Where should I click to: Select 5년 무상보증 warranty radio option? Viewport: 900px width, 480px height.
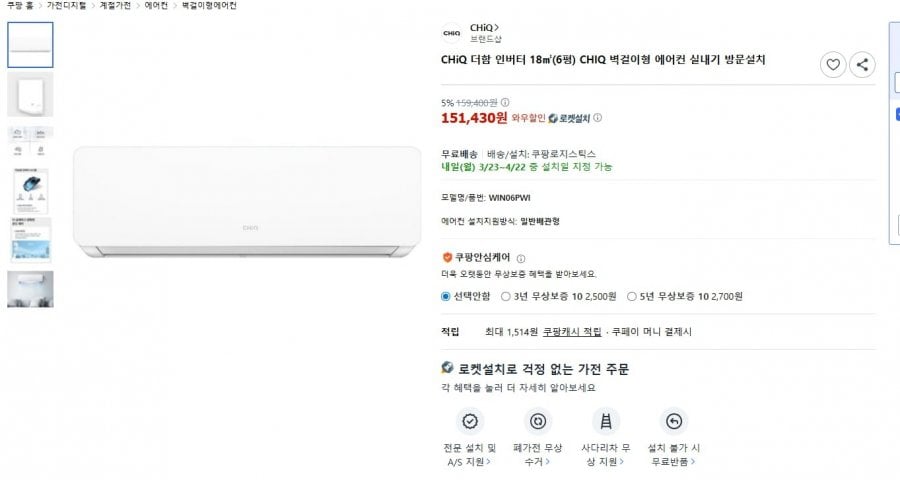point(632,296)
